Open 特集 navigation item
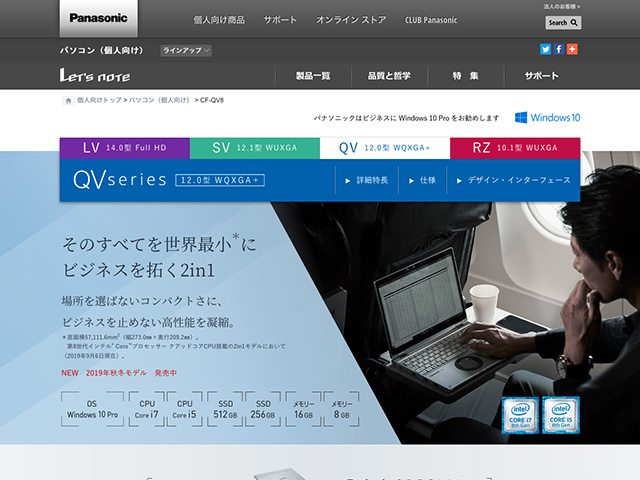Screen dimensions: 640x480 pos(465,76)
